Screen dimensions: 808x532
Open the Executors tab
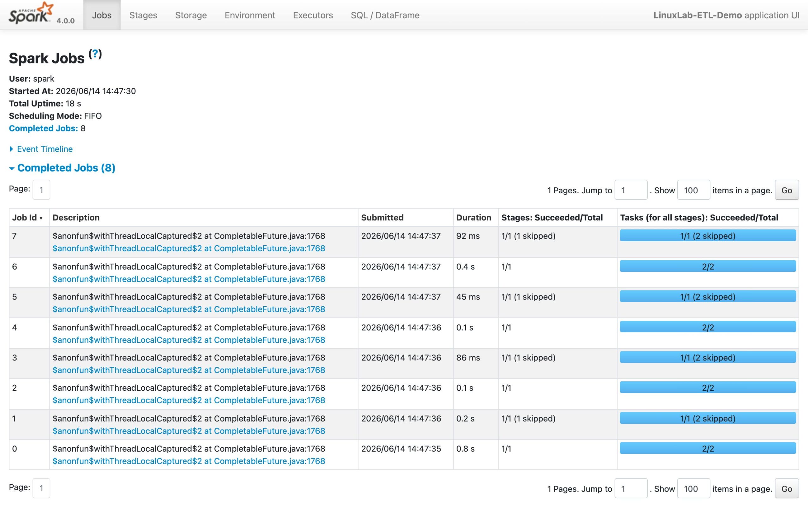313,15
